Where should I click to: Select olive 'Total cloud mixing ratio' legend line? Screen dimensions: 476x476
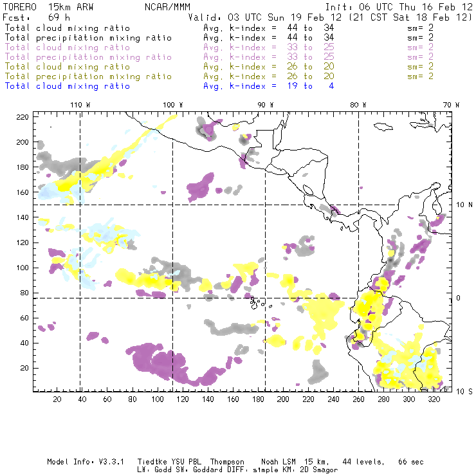tap(68, 66)
